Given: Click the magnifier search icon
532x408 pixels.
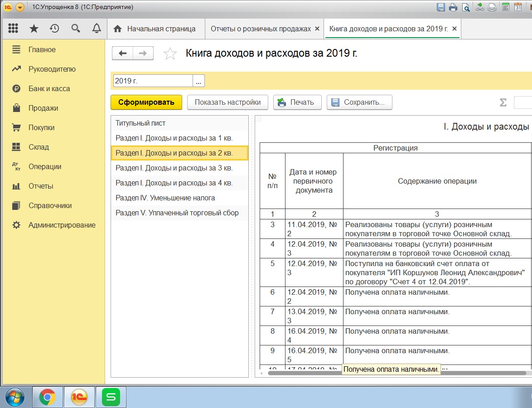Looking at the screenshot, I should [x=76, y=29].
